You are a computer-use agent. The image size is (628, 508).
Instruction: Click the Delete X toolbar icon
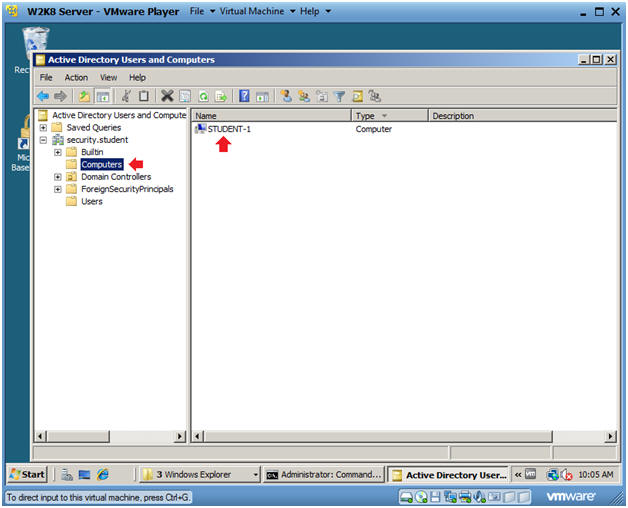point(167,96)
